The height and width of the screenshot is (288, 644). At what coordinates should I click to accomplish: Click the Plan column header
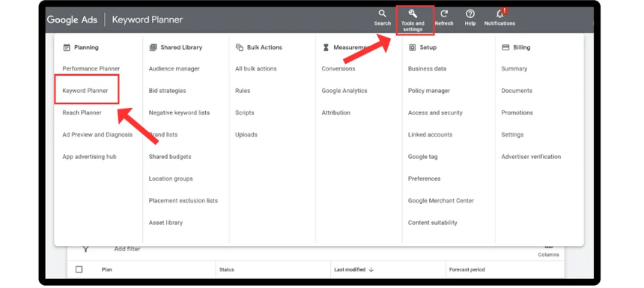tap(106, 269)
